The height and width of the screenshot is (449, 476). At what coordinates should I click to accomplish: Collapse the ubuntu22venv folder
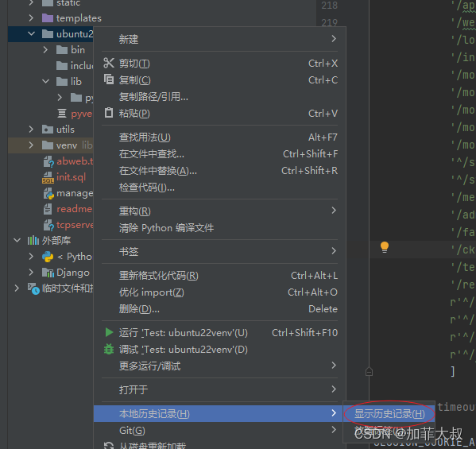[x=31, y=33]
